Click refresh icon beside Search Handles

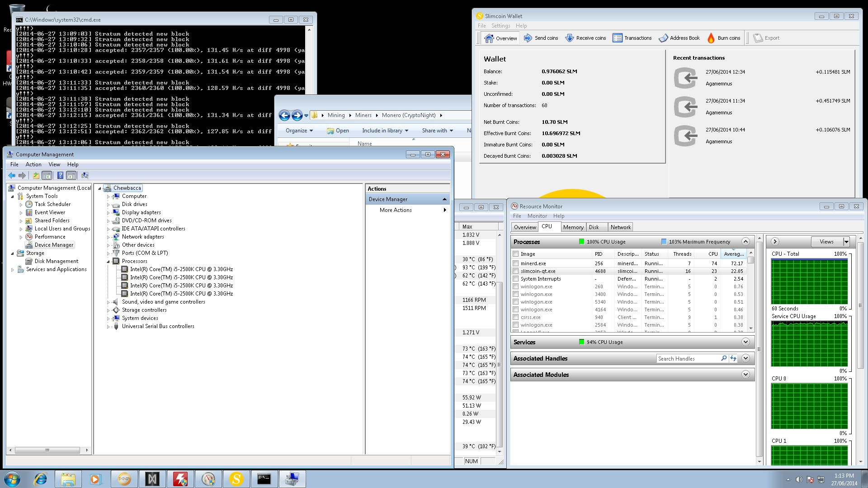point(733,358)
